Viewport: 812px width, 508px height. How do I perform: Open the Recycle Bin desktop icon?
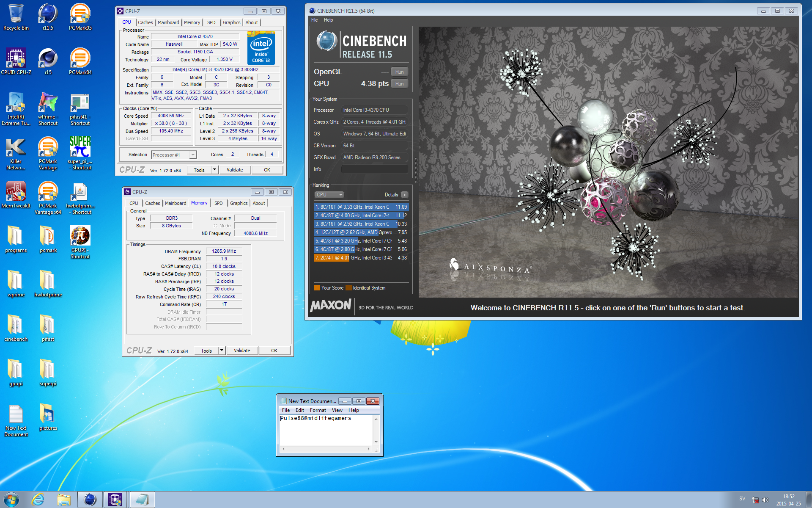(16, 17)
